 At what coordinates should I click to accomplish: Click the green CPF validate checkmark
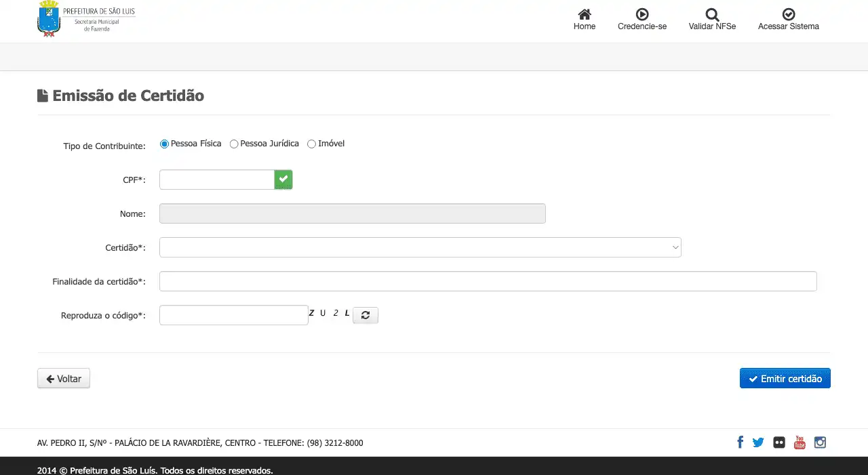(x=283, y=180)
